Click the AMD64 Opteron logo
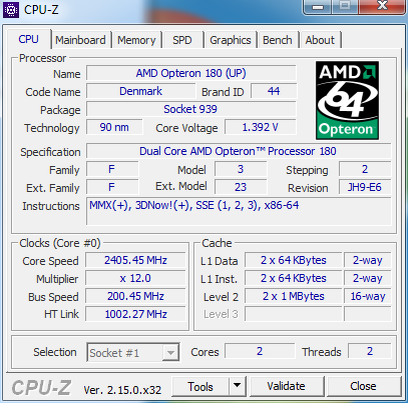 click(x=347, y=100)
